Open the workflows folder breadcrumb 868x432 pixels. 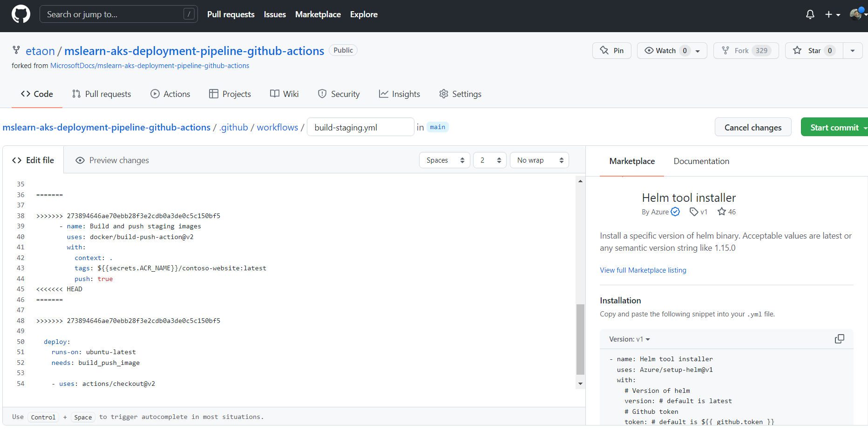pos(278,127)
